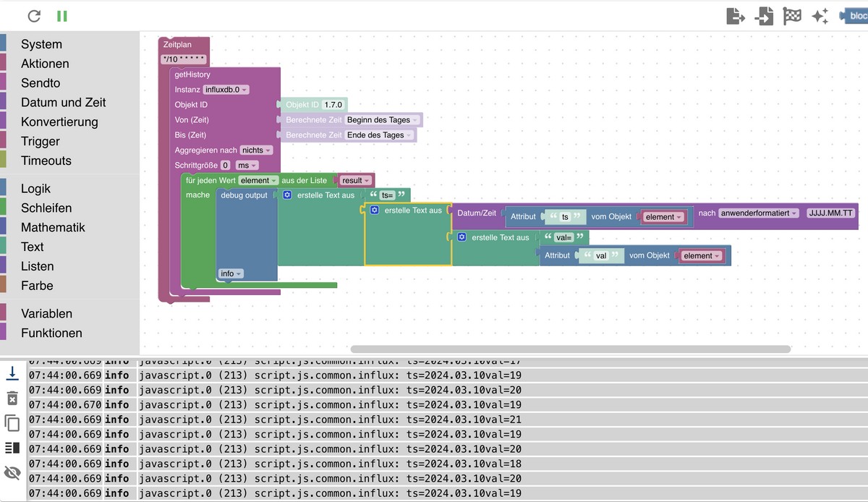Open the Beginn des Tages dropdown
The width and height of the screenshot is (868, 502).
[x=382, y=120]
